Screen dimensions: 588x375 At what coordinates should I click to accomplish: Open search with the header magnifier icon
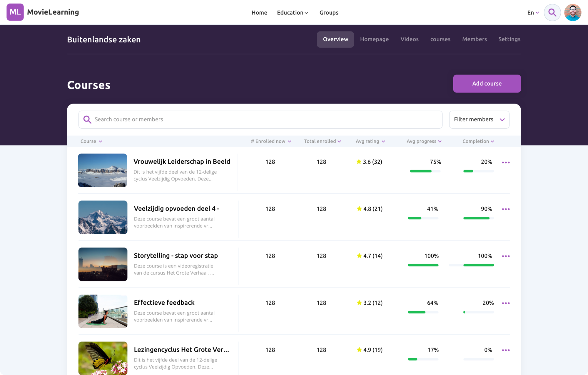552,12
